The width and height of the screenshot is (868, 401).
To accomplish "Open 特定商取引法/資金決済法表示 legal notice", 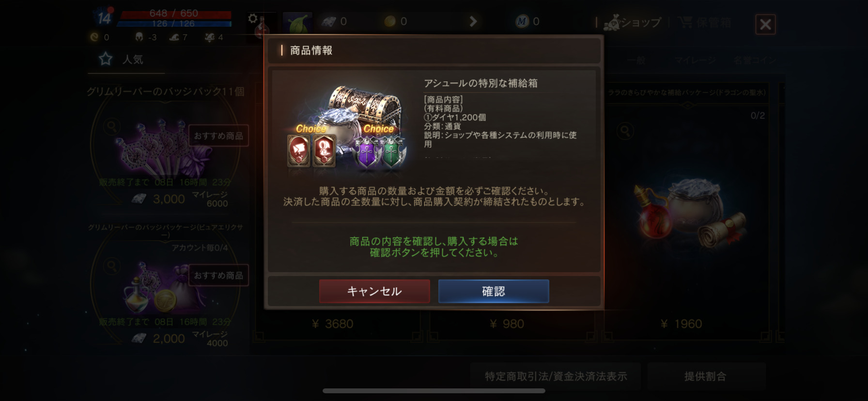I will pos(556,376).
